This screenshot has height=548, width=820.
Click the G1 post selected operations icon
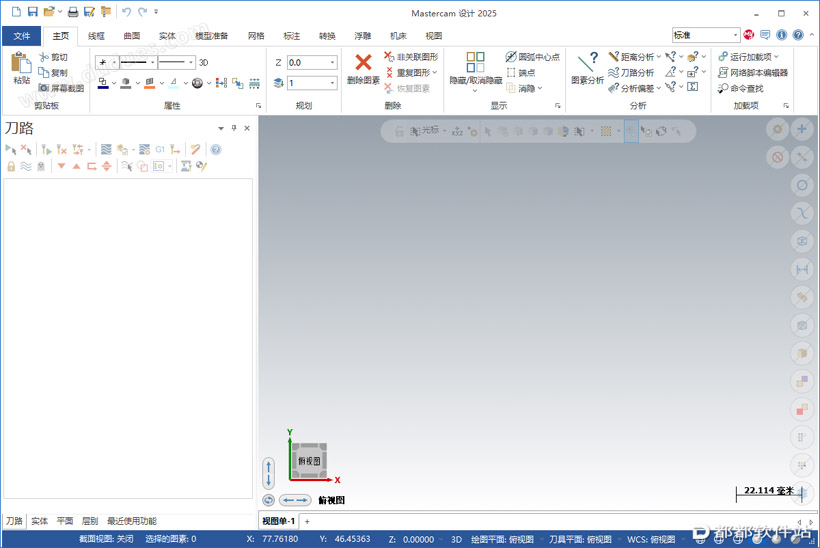pyautogui.click(x=160, y=150)
